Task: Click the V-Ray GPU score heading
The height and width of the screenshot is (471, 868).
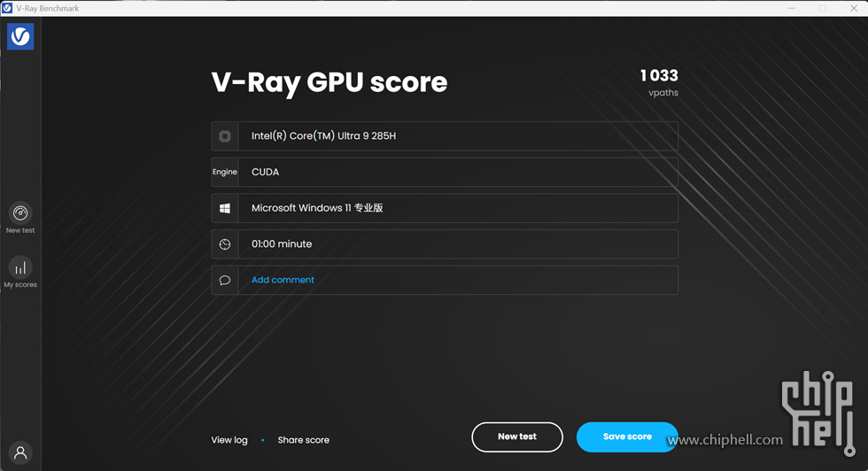Action: [x=329, y=82]
